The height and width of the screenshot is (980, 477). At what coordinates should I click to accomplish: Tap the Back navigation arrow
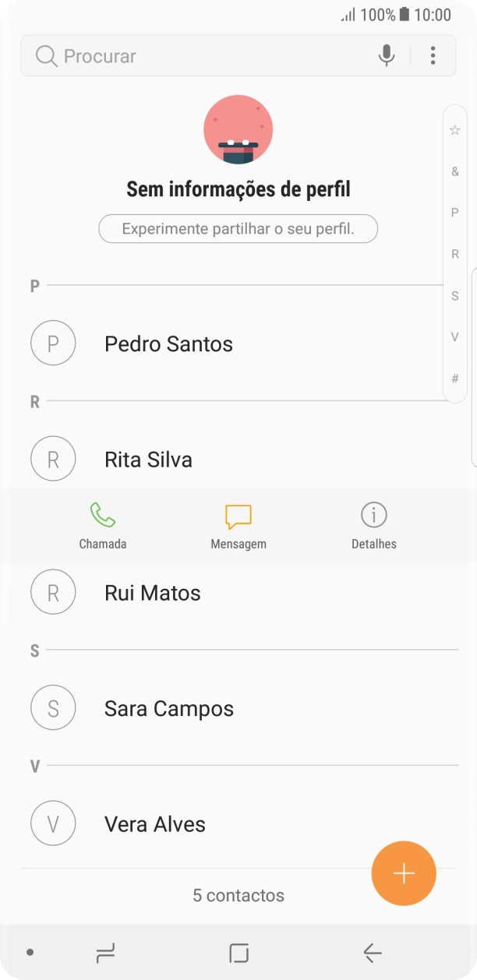click(x=373, y=952)
